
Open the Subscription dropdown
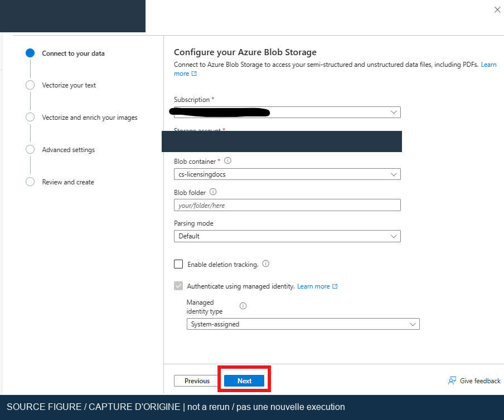click(287, 112)
